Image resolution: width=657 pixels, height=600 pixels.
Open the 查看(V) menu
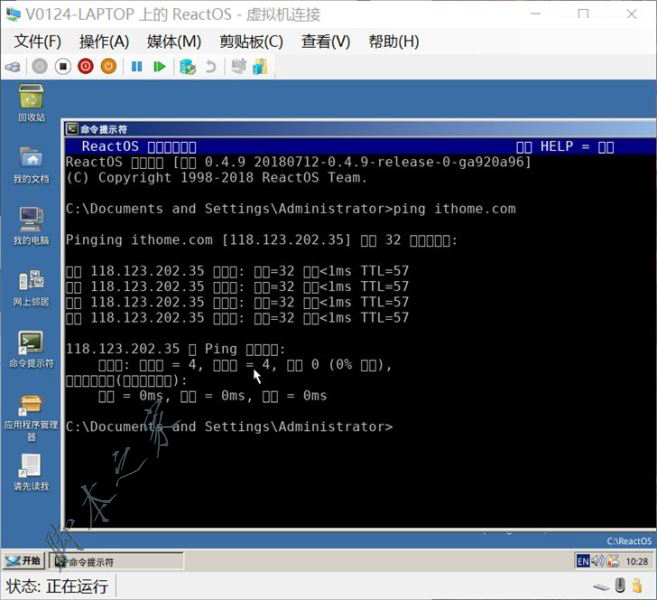(326, 41)
